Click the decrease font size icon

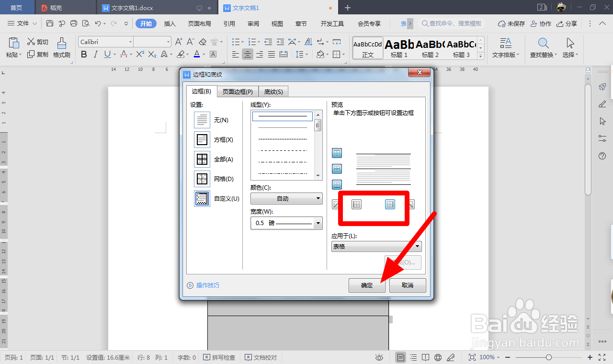(190, 42)
